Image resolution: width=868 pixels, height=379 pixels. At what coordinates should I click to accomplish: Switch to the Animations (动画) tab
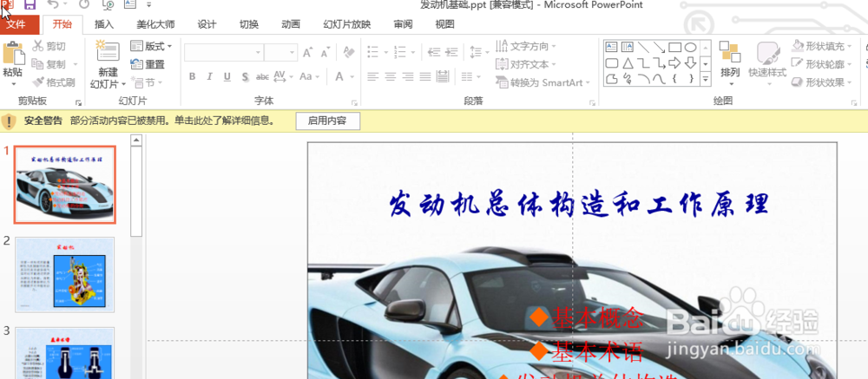(x=291, y=24)
